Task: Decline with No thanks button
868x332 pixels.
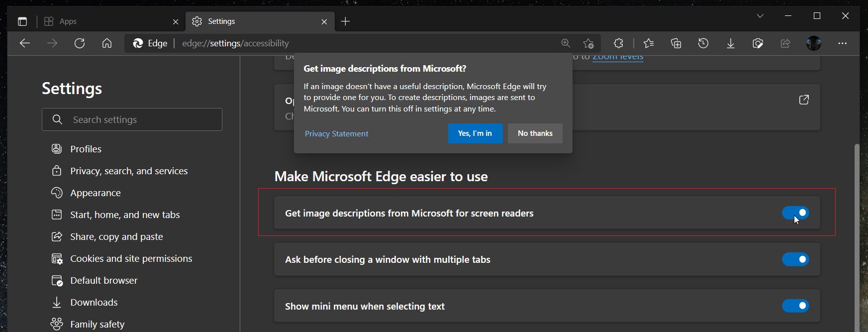Action: (x=535, y=133)
